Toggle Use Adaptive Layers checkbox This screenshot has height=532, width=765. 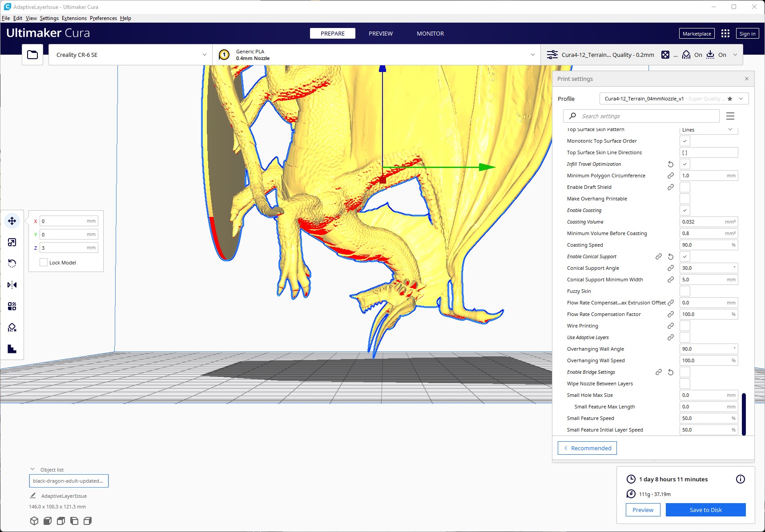tap(685, 337)
